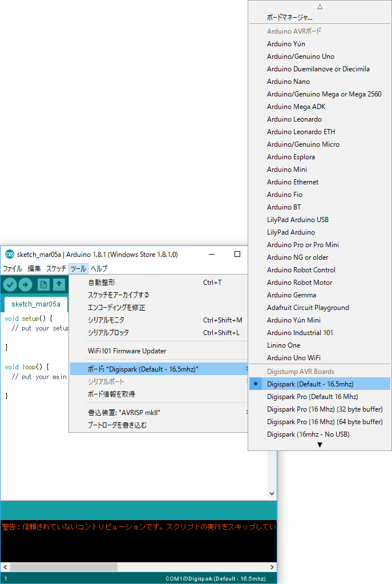Select Arduino Industrial 101 board
The image size is (392, 584).
coord(320,333)
